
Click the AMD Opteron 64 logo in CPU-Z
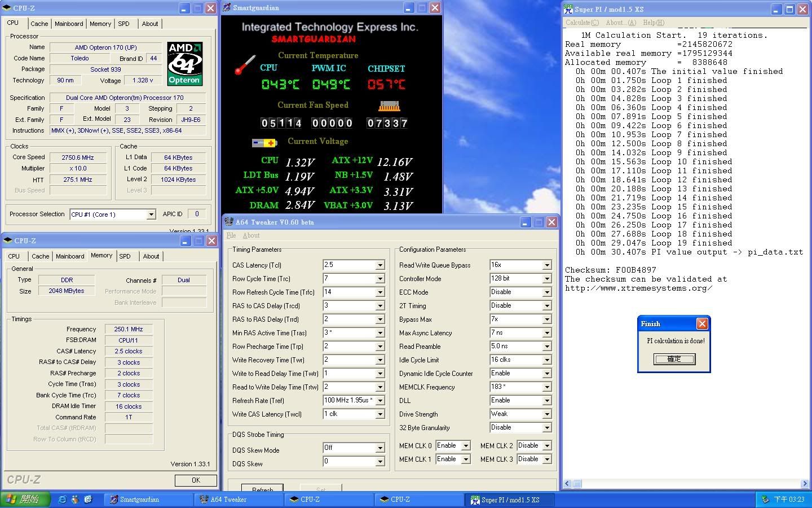[185, 63]
